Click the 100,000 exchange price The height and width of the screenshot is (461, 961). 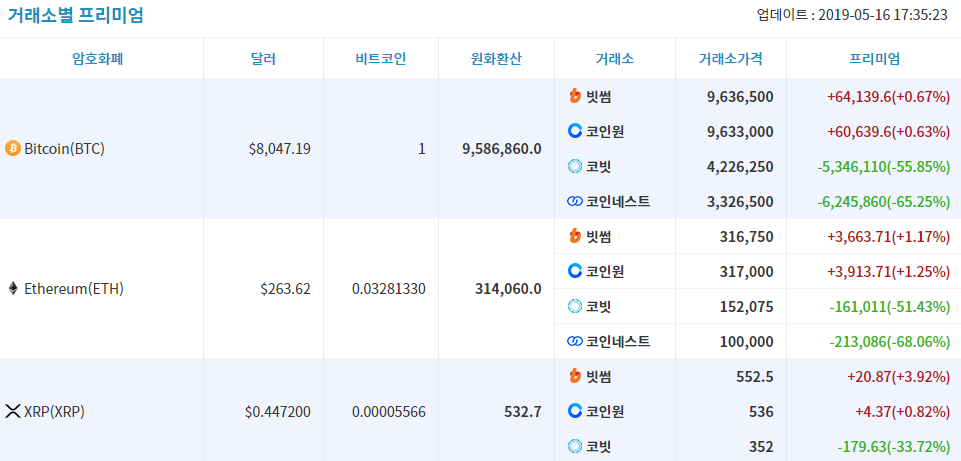746,341
